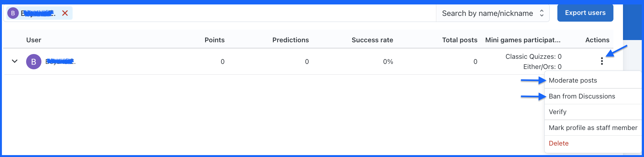The height and width of the screenshot is (157, 644).
Task: Remove the selected user filter chip
Action: (x=65, y=13)
